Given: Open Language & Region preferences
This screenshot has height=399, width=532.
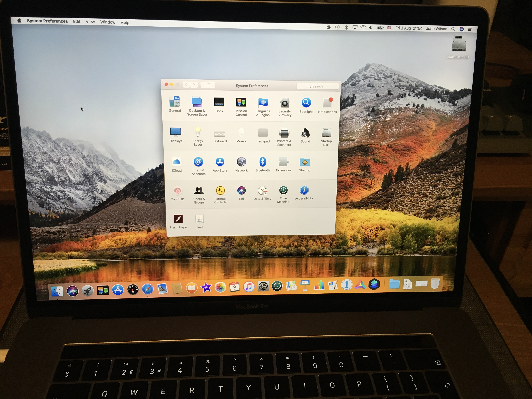Looking at the screenshot, I should (x=263, y=107).
